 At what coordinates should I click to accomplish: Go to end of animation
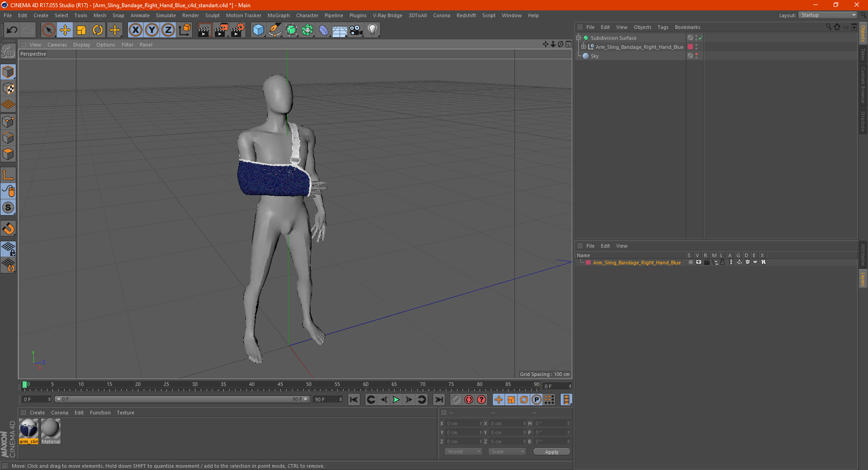[439, 399]
